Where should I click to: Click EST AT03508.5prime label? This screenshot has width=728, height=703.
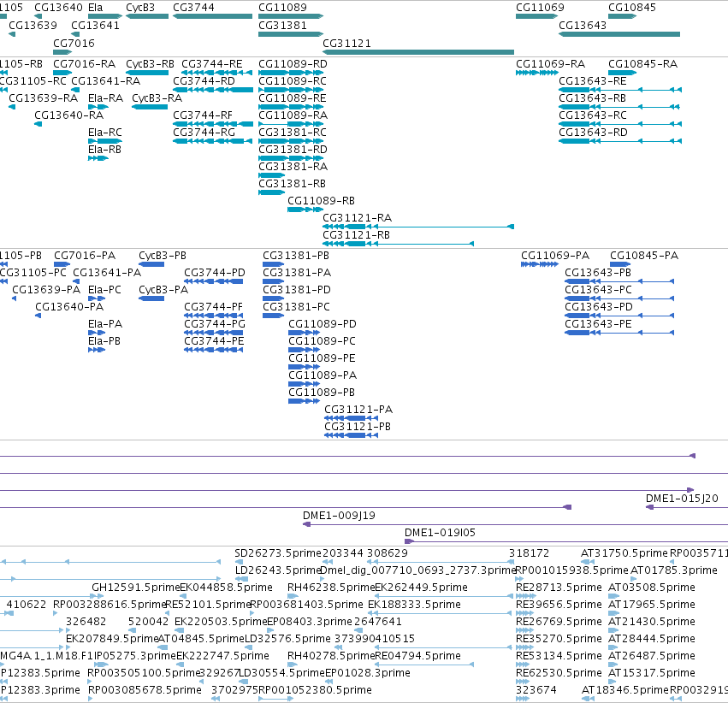pyautogui.click(x=652, y=587)
